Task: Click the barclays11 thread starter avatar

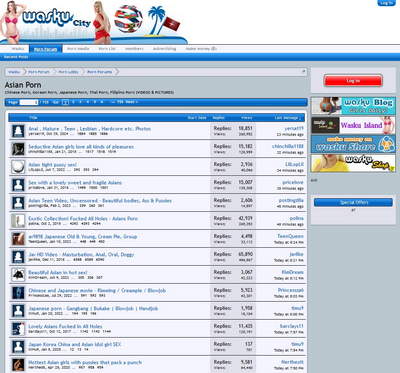Action: [x=18, y=329]
